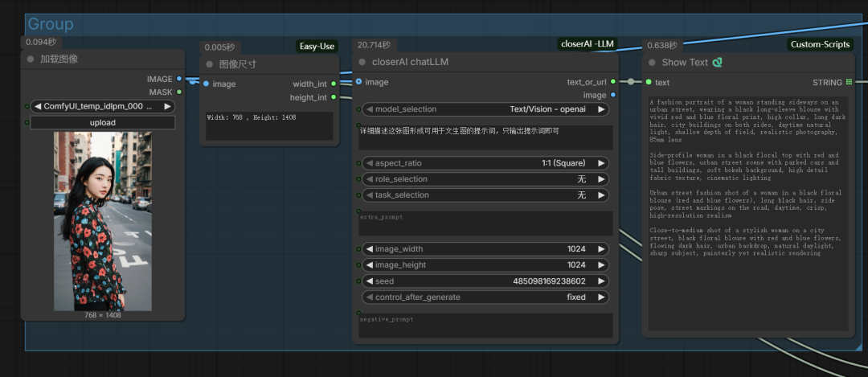The image size is (868, 377).
Task: Open the ComfyUI_temp image file dropdown
Action: pyautogui.click(x=102, y=106)
